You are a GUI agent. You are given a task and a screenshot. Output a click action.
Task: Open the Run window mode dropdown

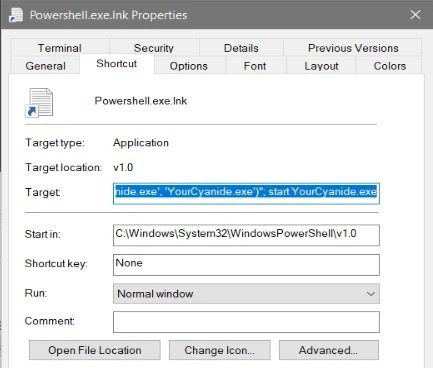click(246, 294)
